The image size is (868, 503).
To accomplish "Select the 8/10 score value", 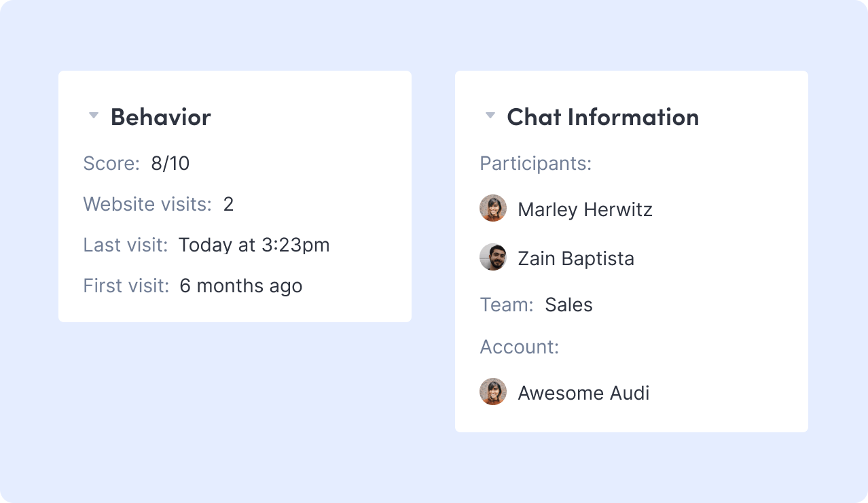I will (170, 163).
